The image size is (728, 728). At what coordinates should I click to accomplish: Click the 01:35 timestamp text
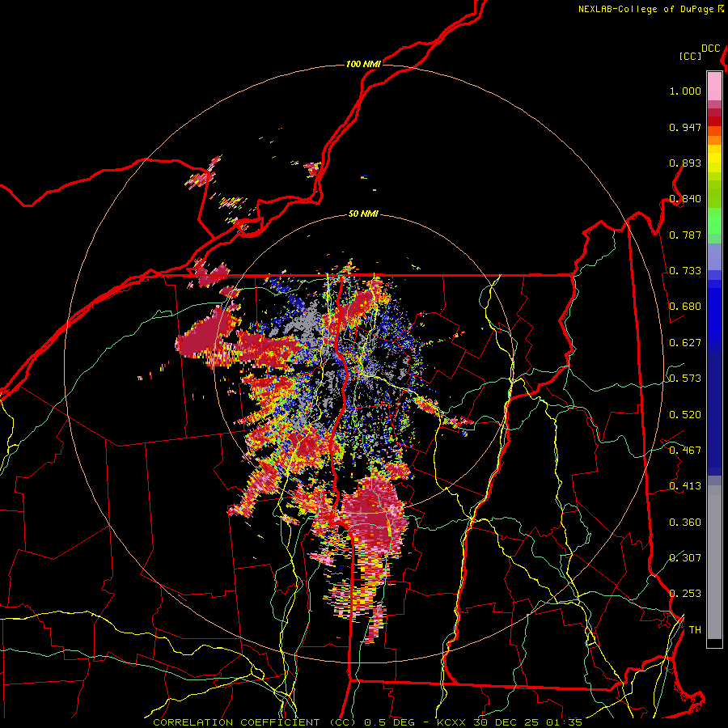coord(564,722)
